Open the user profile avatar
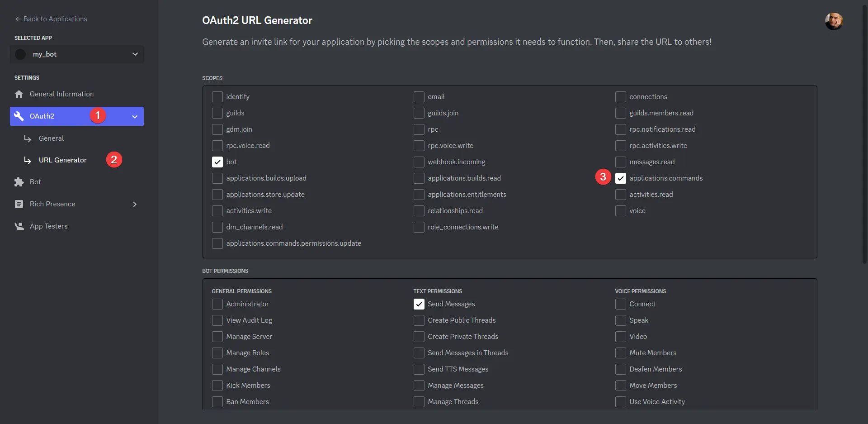868x424 pixels. [x=833, y=21]
